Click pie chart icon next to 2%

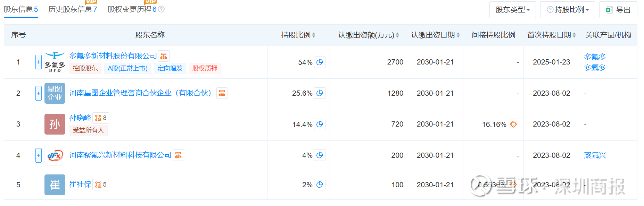tap(320, 184)
